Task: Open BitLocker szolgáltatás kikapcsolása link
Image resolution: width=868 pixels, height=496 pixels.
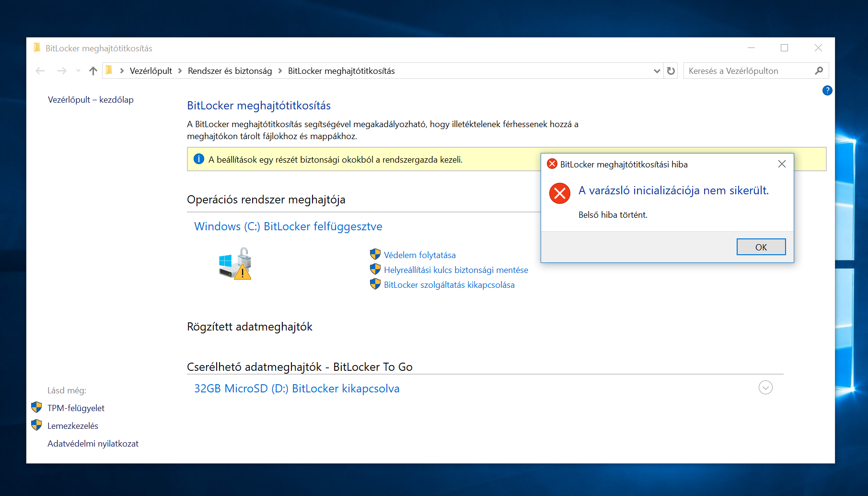Action: pyautogui.click(x=449, y=285)
